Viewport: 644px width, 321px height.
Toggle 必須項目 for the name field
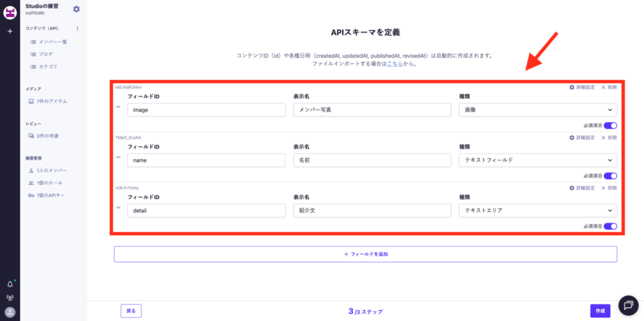[x=610, y=176]
